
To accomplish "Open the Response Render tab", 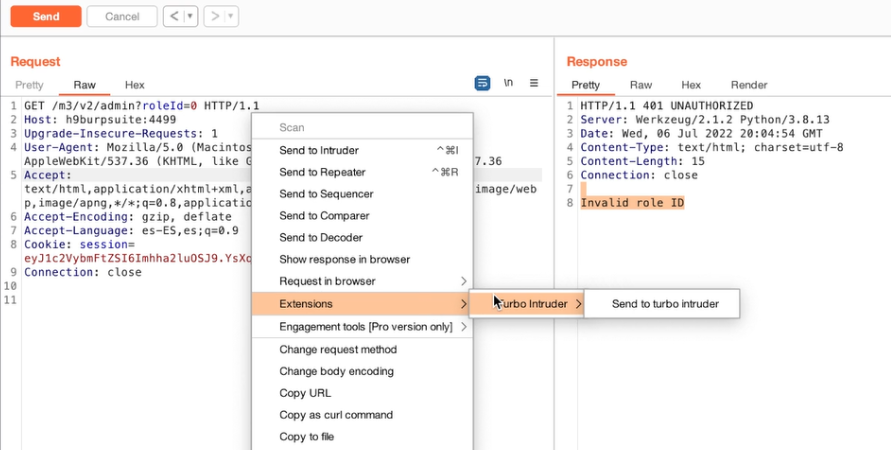I will point(749,85).
